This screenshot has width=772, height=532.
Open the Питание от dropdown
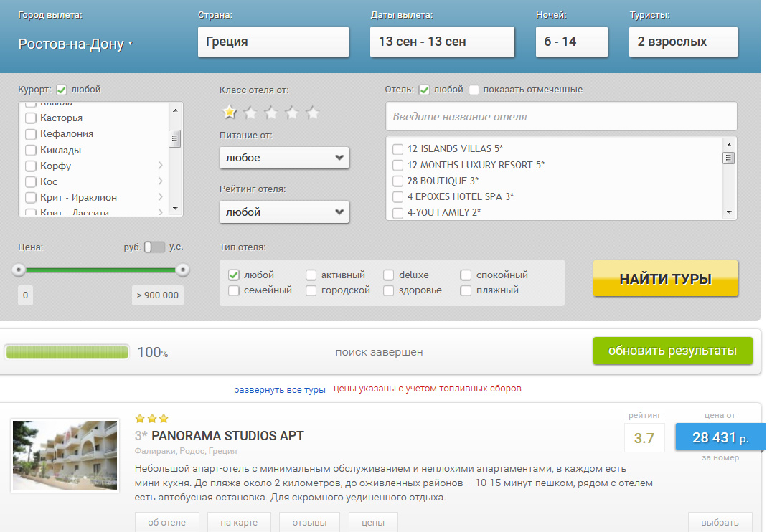tap(284, 158)
